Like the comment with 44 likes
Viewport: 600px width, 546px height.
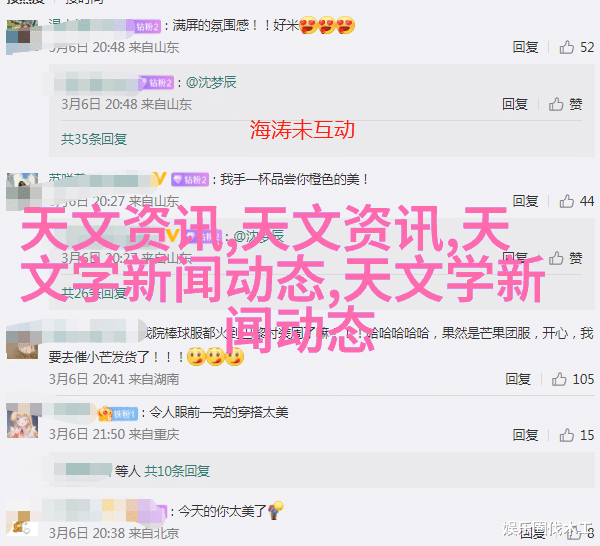567,201
